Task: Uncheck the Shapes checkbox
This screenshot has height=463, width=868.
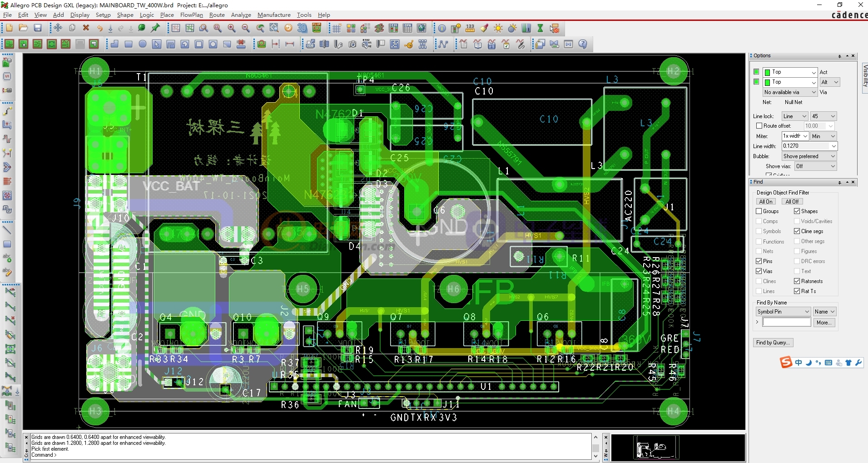Action: click(x=797, y=211)
